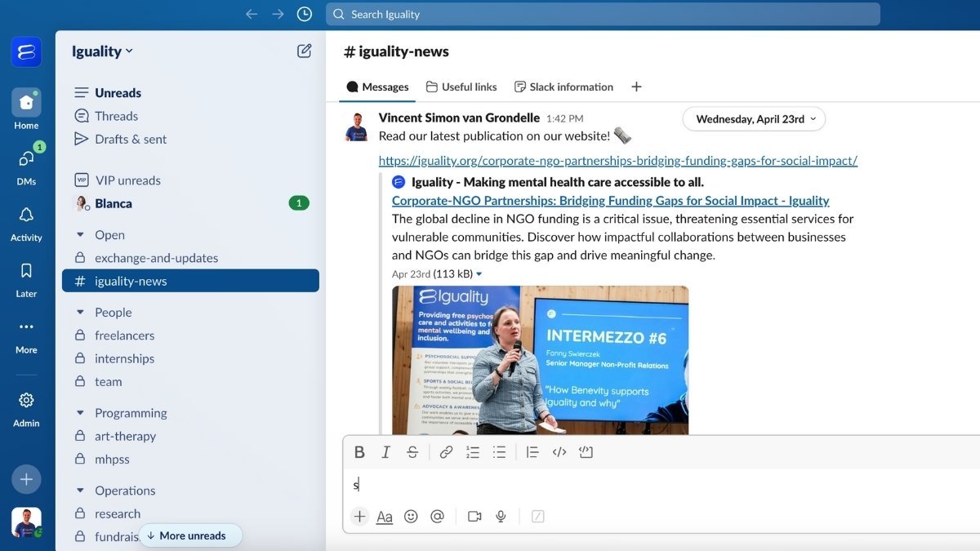This screenshot has width=980, height=551.
Task: Open the emoji picker
Action: pyautogui.click(x=411, y=516)
